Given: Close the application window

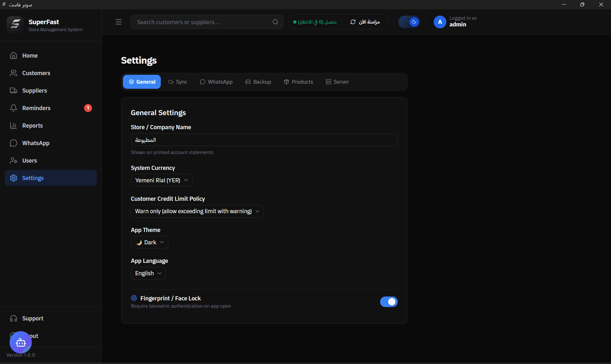Looking at the screenshot, I should tap(601, 4).
